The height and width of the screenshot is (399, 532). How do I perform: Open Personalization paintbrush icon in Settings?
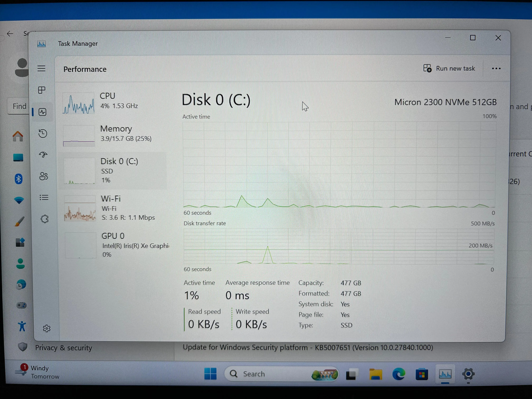20,222
